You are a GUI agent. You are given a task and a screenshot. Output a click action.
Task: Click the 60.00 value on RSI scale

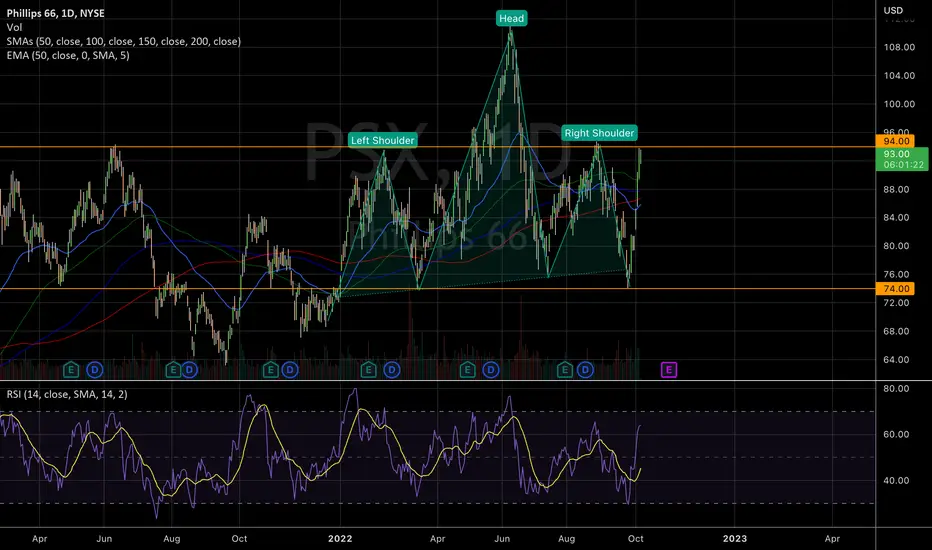896,435
